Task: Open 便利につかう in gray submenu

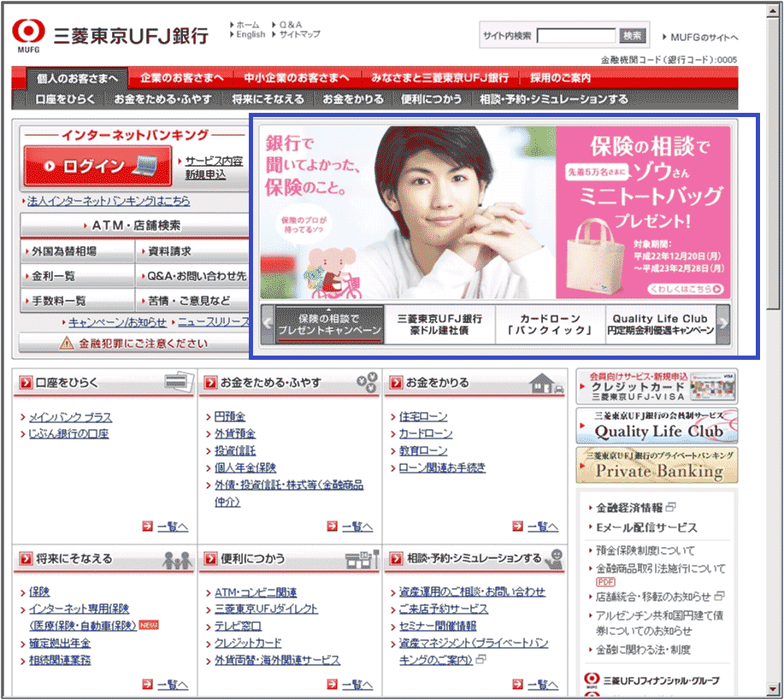Action: pyautogui.click(x=431, y=99)
